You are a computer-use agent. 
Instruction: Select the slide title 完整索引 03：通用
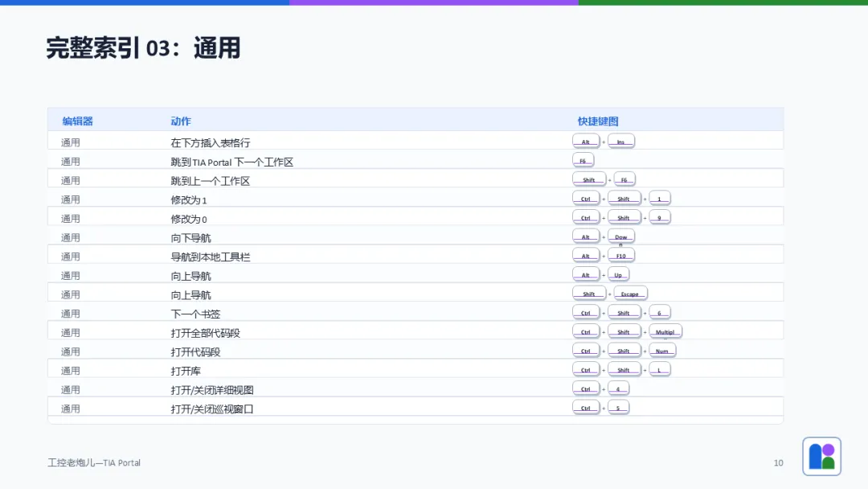click(143, 47)
